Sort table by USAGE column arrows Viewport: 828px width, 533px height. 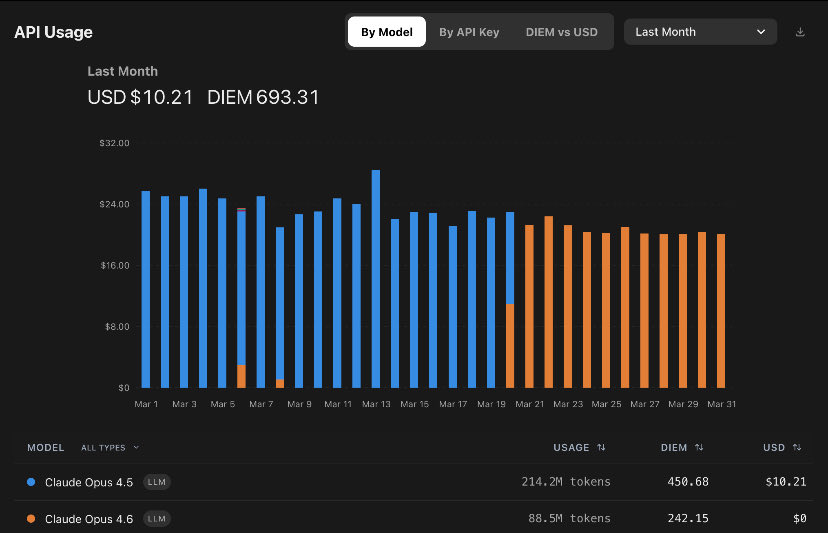tap(601, 447)
